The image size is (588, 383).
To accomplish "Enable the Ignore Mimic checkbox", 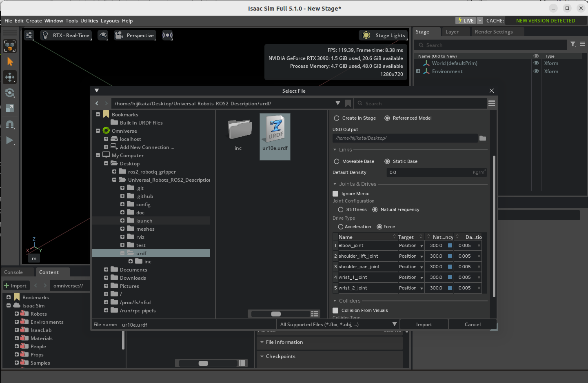I will [x=335, y=194].
